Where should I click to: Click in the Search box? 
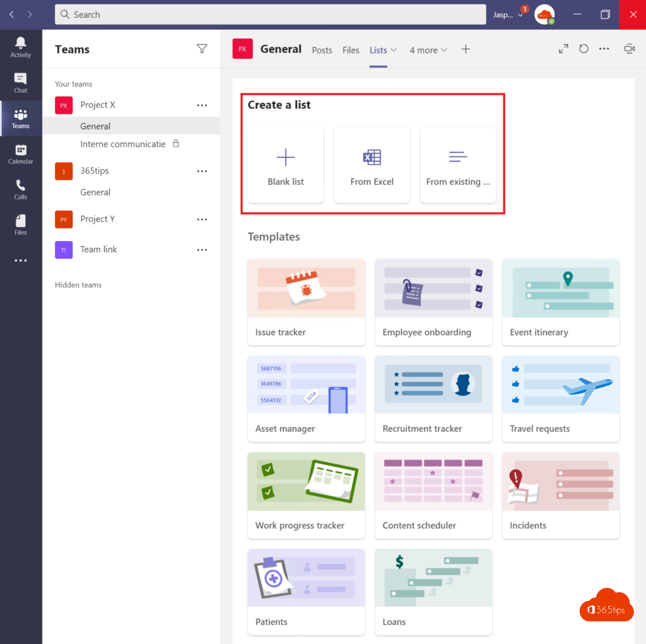[x=270, y=15]
